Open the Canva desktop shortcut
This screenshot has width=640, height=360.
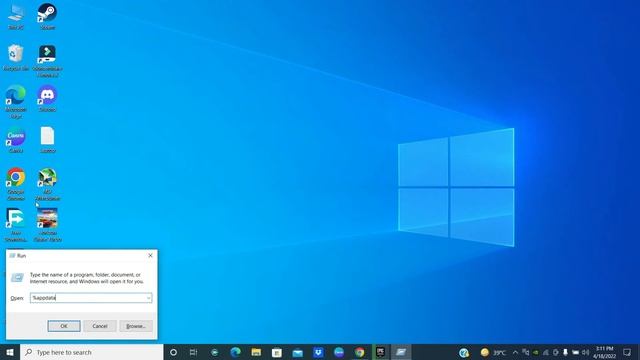coord(16,140)
